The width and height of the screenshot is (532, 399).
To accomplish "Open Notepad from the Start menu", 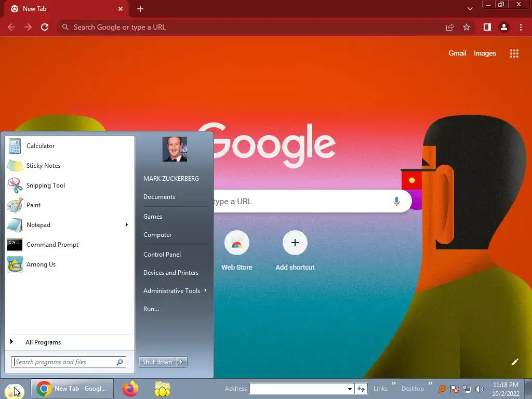I will click(x=64, y=224).
